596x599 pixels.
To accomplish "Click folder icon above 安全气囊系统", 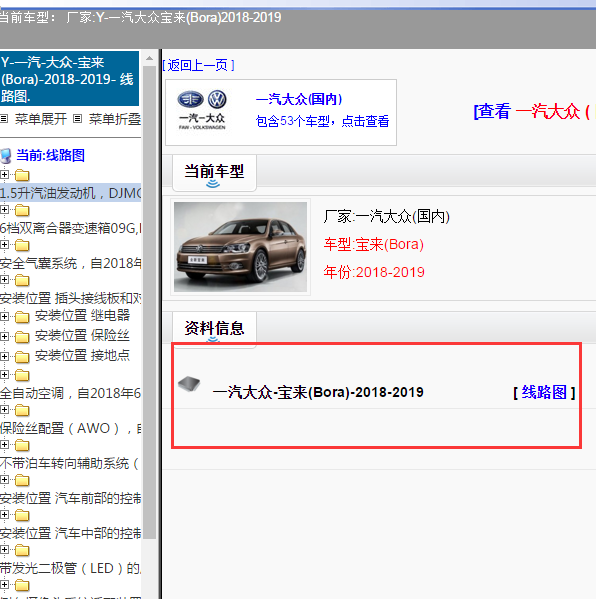I will click(x=22, y=245).
